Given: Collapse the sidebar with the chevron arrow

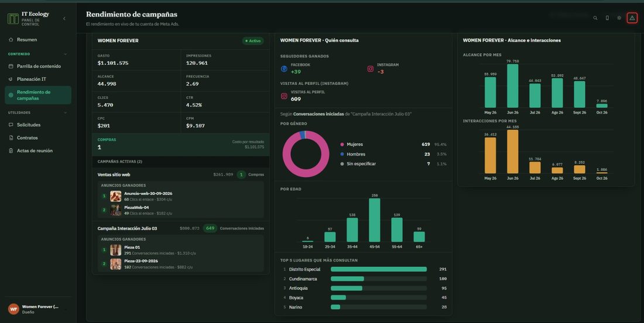Looking at the screenshot, I should coord(64,19).
